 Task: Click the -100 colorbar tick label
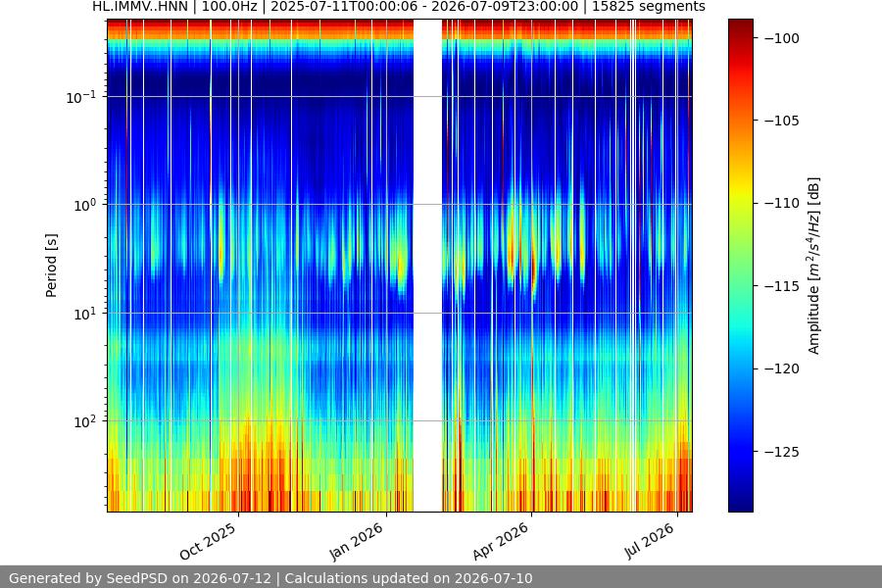[781, 38]
